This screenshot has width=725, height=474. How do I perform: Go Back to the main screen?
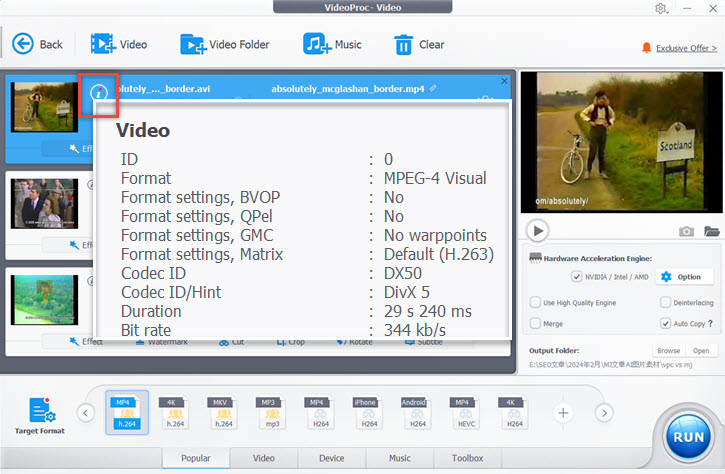tap(37, 44)
